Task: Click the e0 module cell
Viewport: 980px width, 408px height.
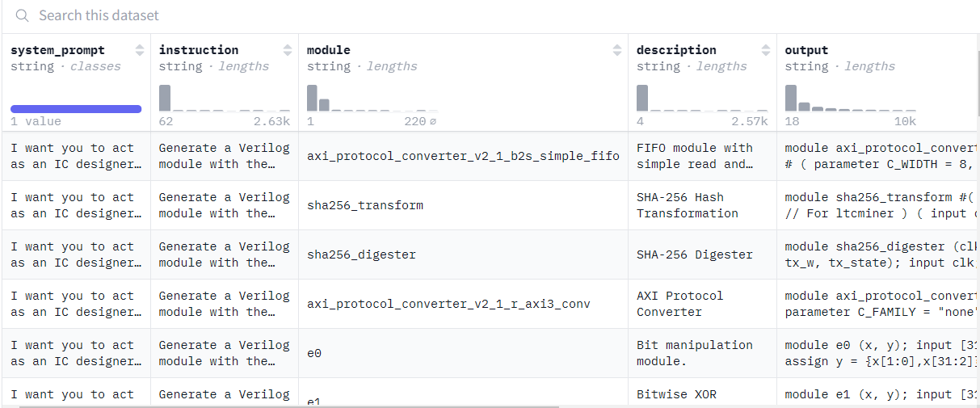Action: pyautogui.click(x=314, y=353)
